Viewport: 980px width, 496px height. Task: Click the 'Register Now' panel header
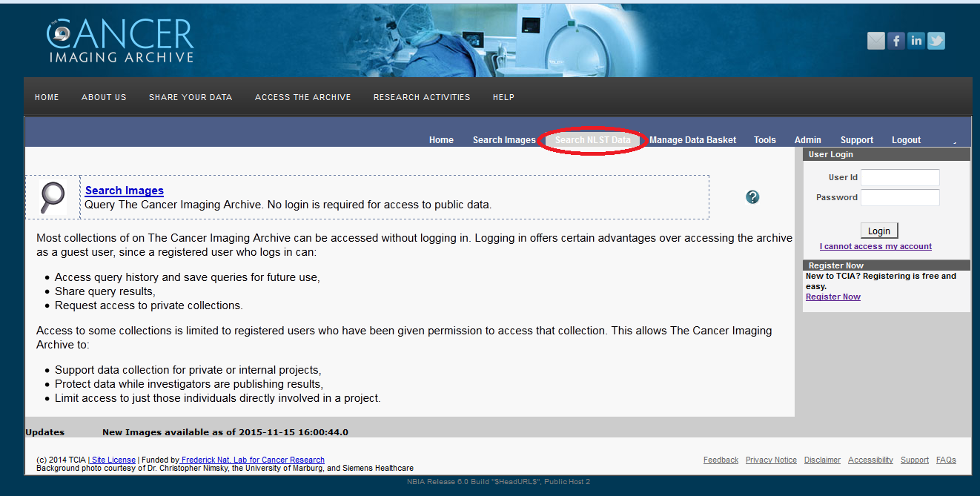click(x=887, y=265)
